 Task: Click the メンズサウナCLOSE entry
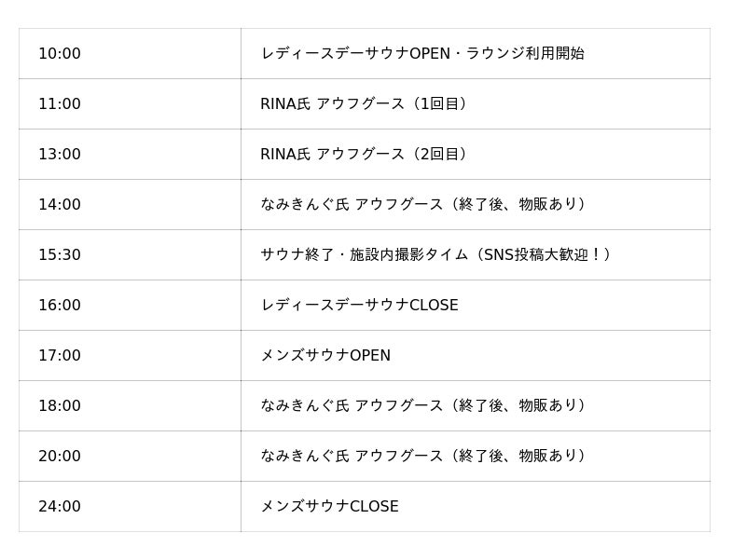tap(329, 507)
